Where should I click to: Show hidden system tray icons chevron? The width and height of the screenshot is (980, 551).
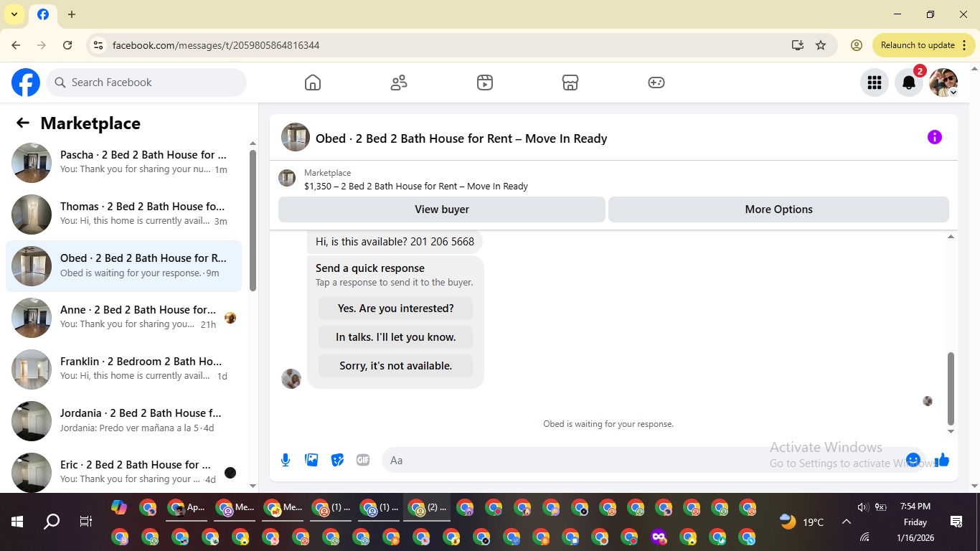tap(846, 522)
